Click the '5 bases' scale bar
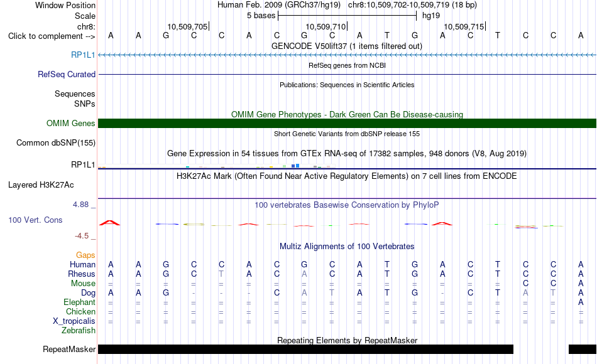The width and height of the screenshot is (597, 364). tap(348, 16)
